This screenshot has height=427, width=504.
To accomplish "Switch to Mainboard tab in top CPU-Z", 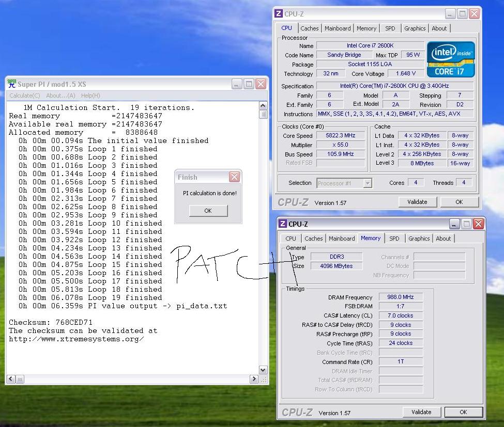I will coord(338,28).
